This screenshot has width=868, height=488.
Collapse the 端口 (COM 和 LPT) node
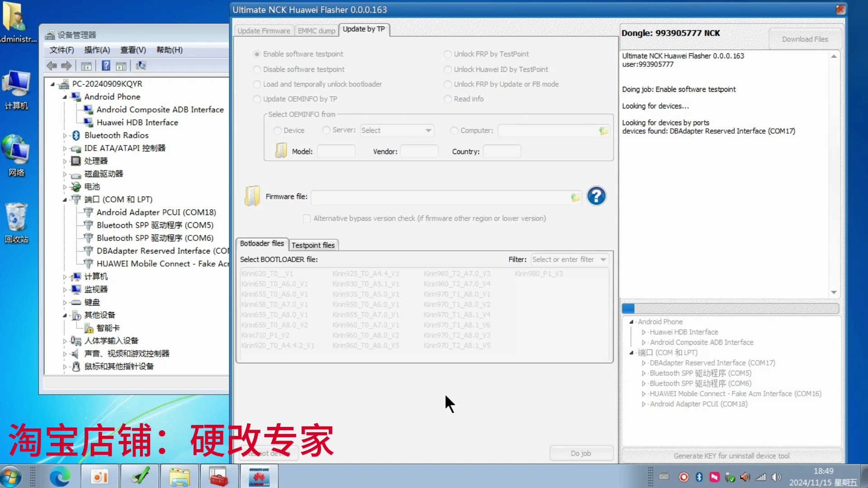coord(65,200)
